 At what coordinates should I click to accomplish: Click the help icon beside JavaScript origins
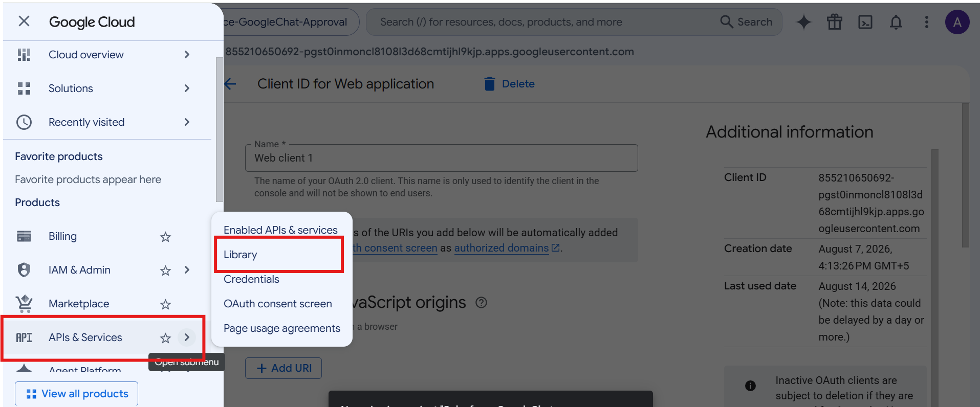[481, 303]
